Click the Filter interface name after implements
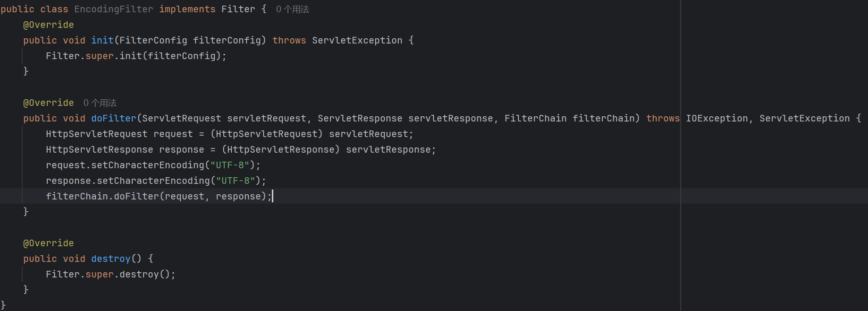The width and height of the screenshot is (868, 311). 238,9
